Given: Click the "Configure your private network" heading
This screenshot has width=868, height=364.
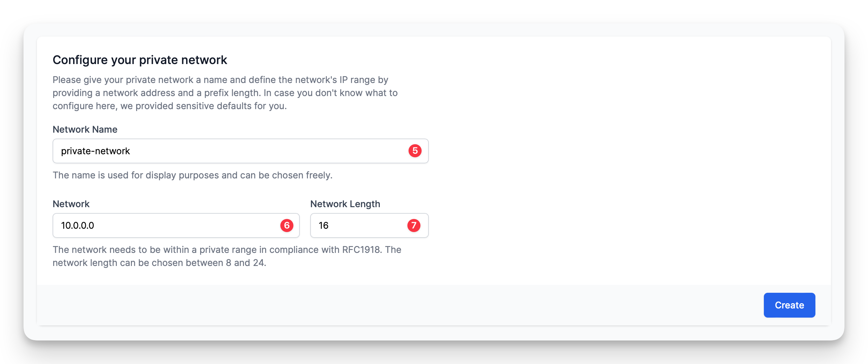Looking at the screenshot, I should (140, 60).
